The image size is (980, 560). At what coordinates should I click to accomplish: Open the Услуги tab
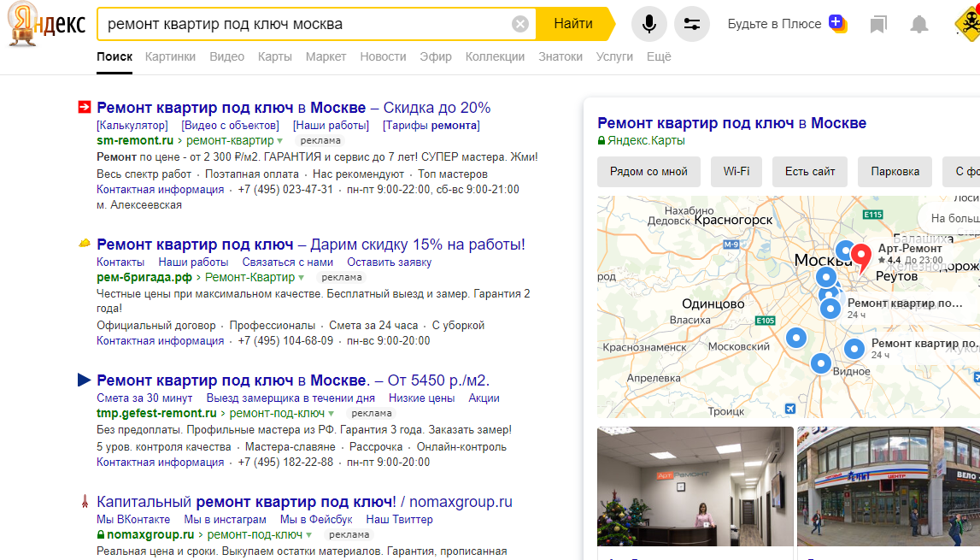click(614, 56)
